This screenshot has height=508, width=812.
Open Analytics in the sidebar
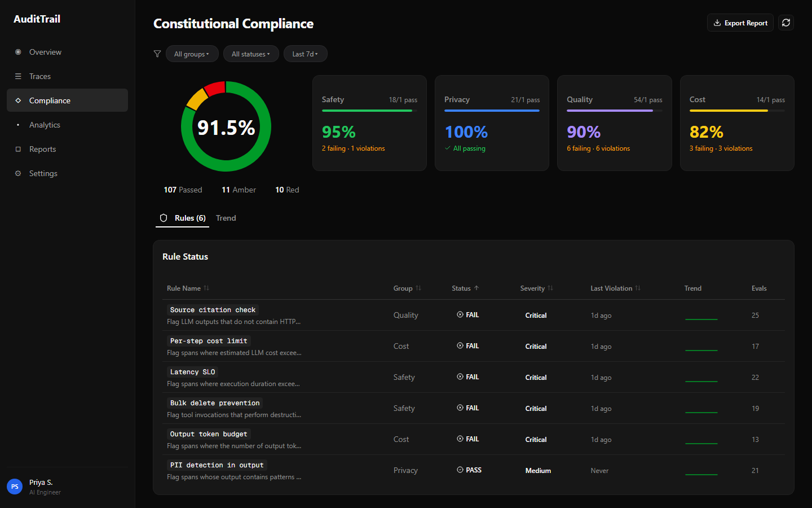45,125
